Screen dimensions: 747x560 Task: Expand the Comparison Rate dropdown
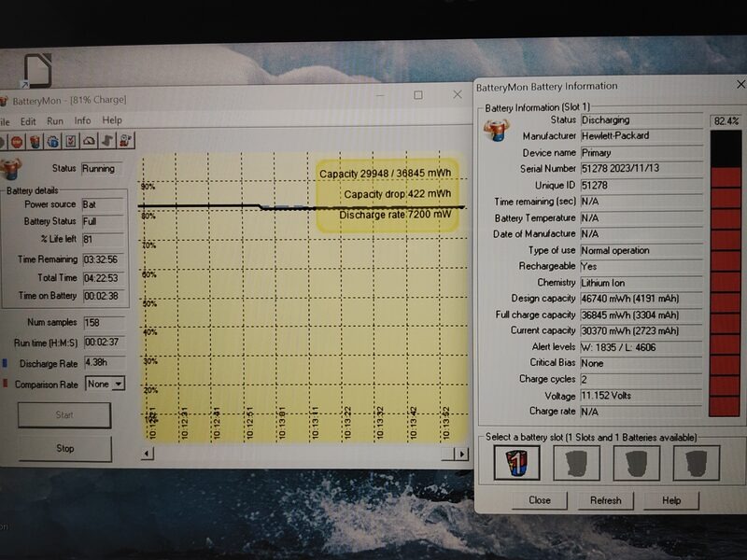pos(119,384)
